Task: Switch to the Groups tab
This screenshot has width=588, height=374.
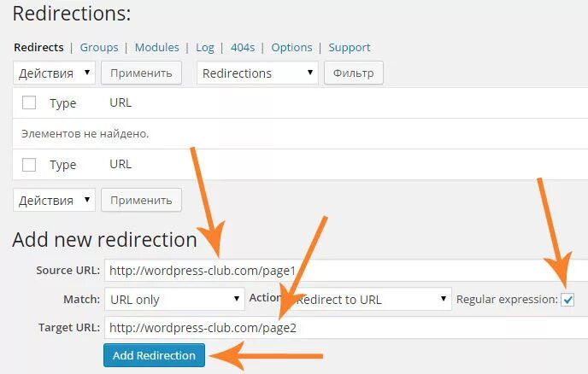Action: pyautogui.click(x=97, y=48)
